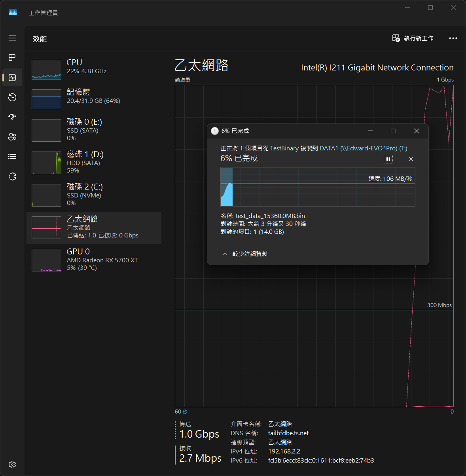Image resolution: width=466 pixels, height=476 pixels.
Task: Click the Task Manager app icon in title bar
Action: point(13,12)
